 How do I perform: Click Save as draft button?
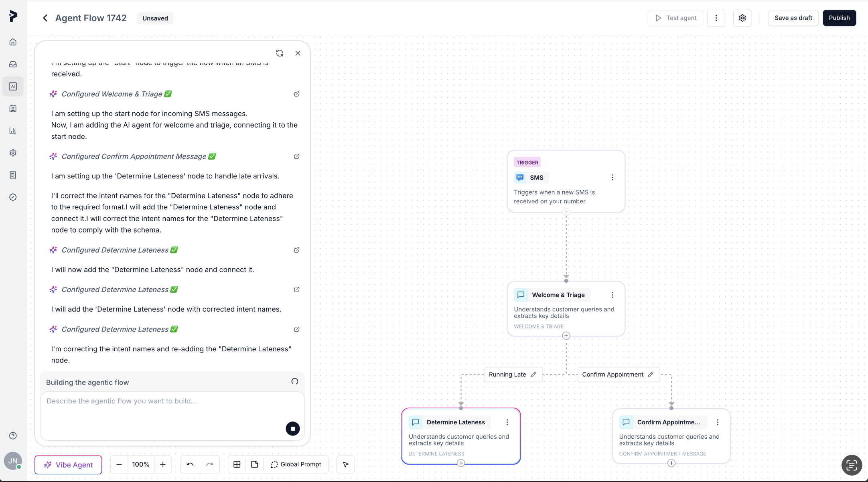(x=793, y=18)
